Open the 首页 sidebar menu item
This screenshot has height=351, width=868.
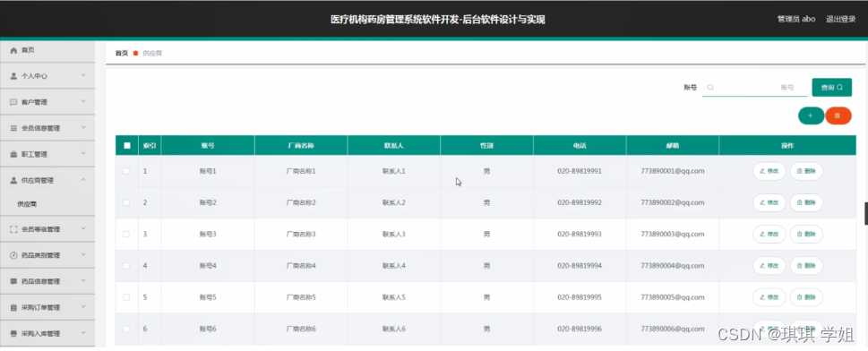pyautogui.click(x=47, y=50)
